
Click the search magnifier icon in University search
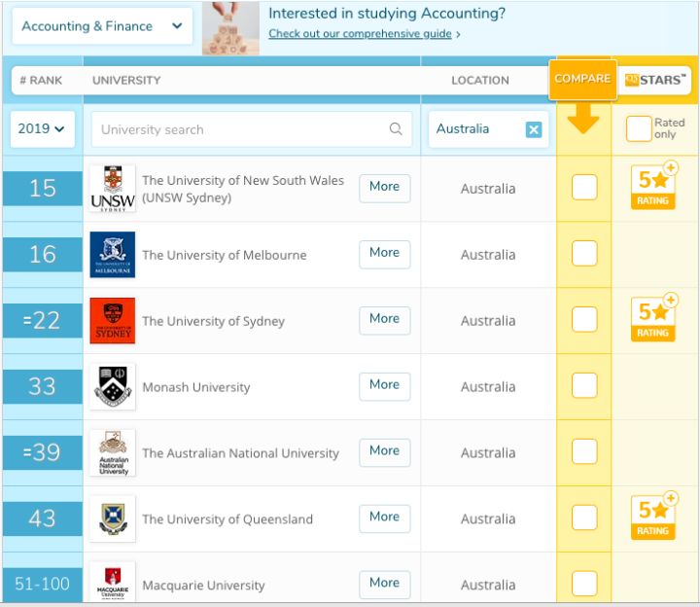click(x=396, y=129)
